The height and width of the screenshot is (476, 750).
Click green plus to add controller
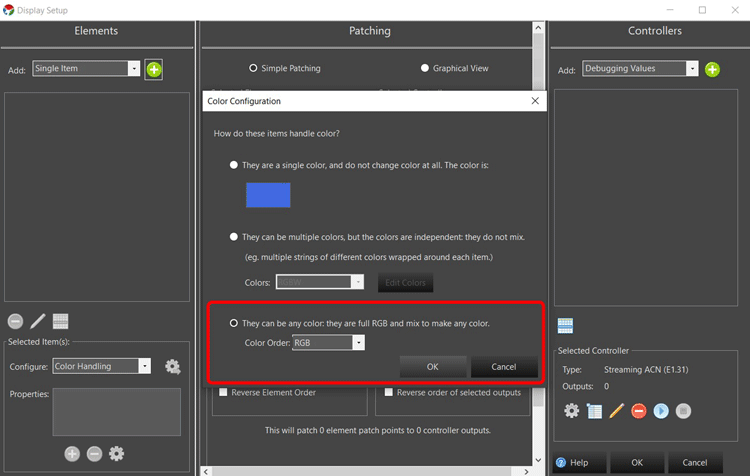(x=712, y=70)
